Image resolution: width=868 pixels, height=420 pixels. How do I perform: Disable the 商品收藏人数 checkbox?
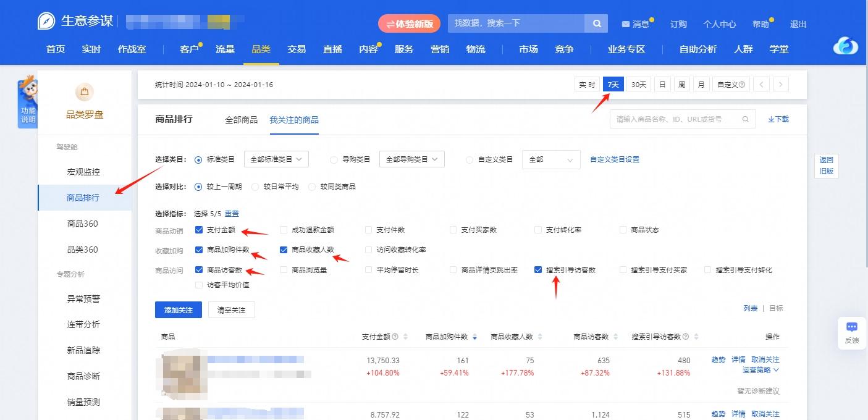pyautogui.click(x=283, y=250)
